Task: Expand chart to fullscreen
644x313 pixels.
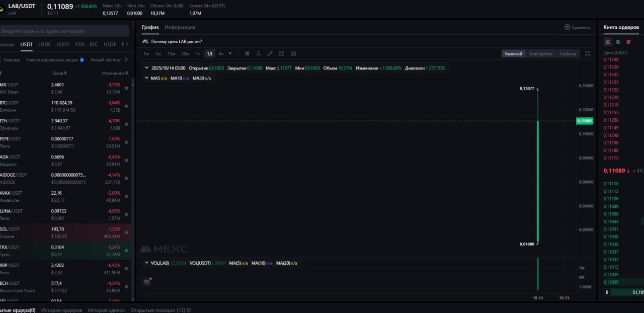Action: 588,53
